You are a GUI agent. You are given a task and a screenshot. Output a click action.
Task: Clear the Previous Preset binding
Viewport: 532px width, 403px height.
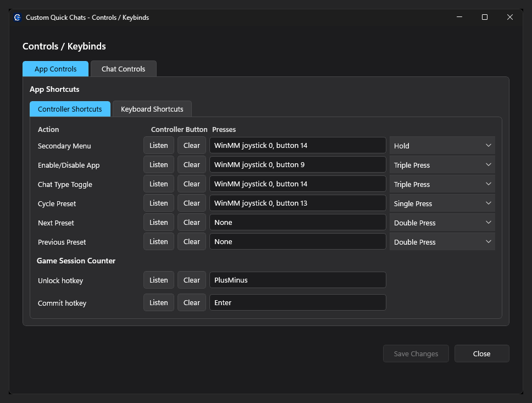click(192, 242)
